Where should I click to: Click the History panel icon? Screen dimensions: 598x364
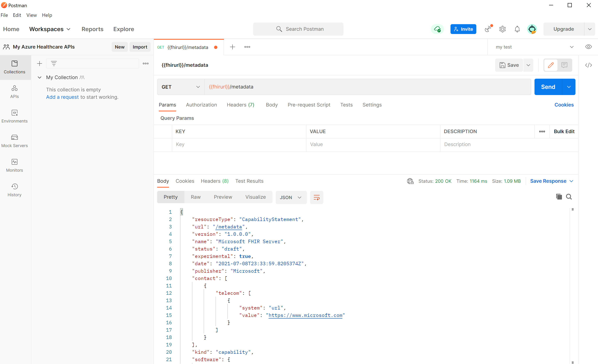15,186
